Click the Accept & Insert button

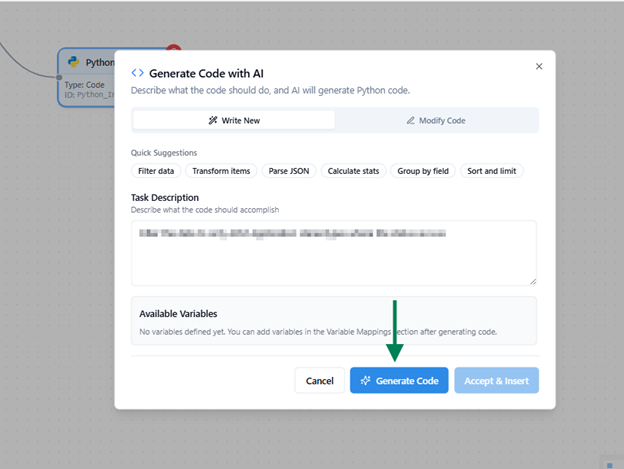point(497,381)
